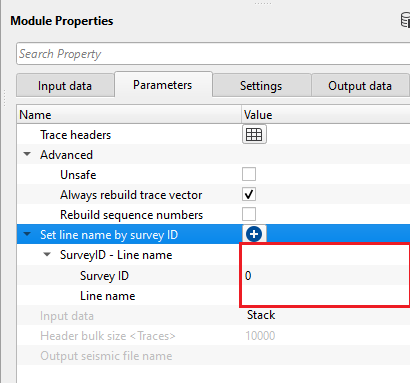This screenshot has height=383, width=410.
Task: Click the Value column header
Action: pos(326,115)
